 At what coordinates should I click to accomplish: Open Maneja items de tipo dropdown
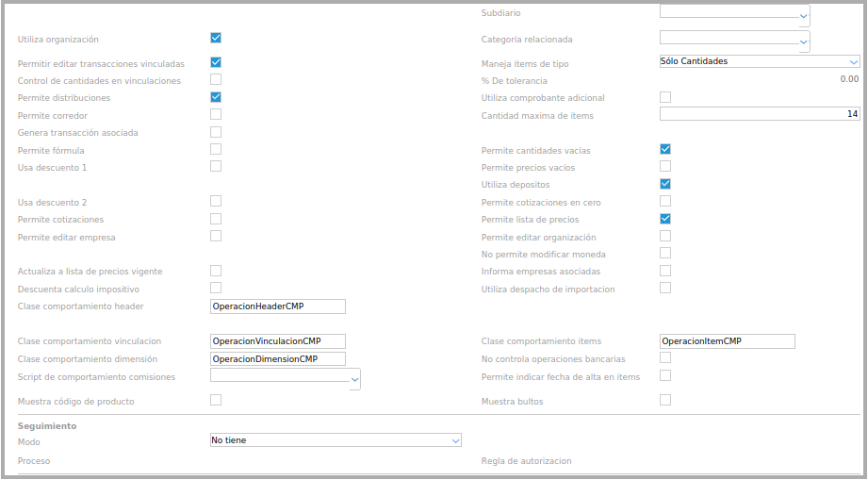coord(853,61)
